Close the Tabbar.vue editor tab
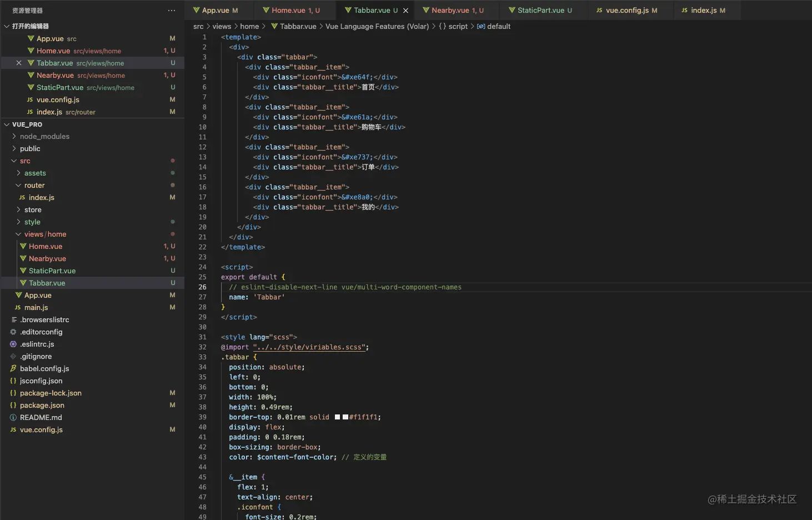Image resolution: width=812 pixels, height=520 pixels. pos(405,11)
